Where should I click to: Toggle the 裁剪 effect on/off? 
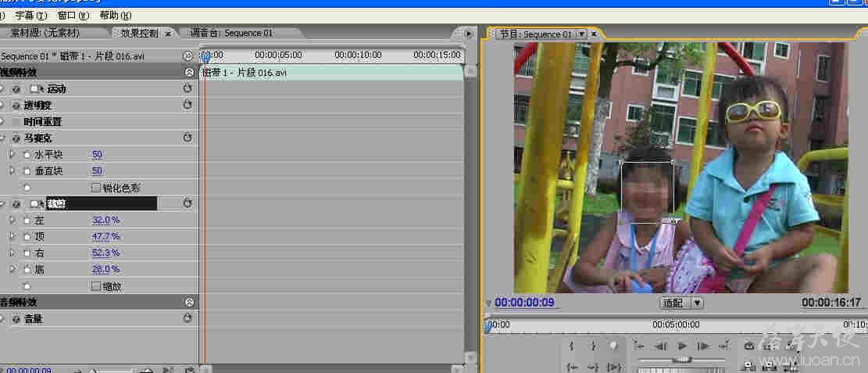[16, 204]
